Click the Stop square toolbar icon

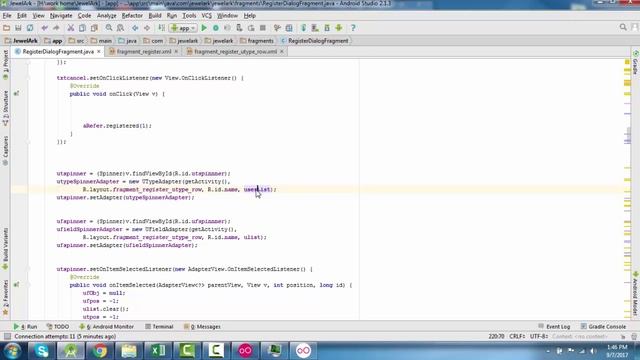point(263,28)
